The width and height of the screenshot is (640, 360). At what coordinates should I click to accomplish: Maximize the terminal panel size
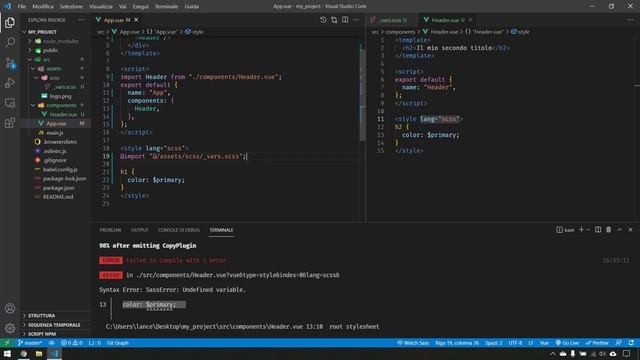619,230
